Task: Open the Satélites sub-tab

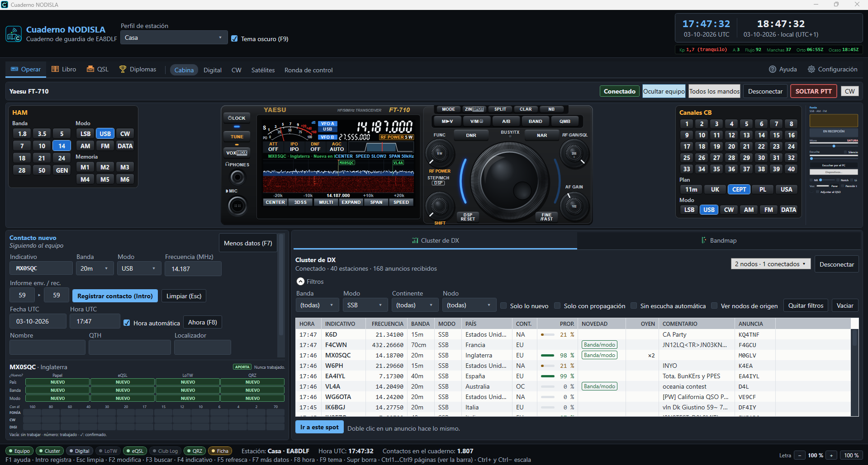Action: 263,70
